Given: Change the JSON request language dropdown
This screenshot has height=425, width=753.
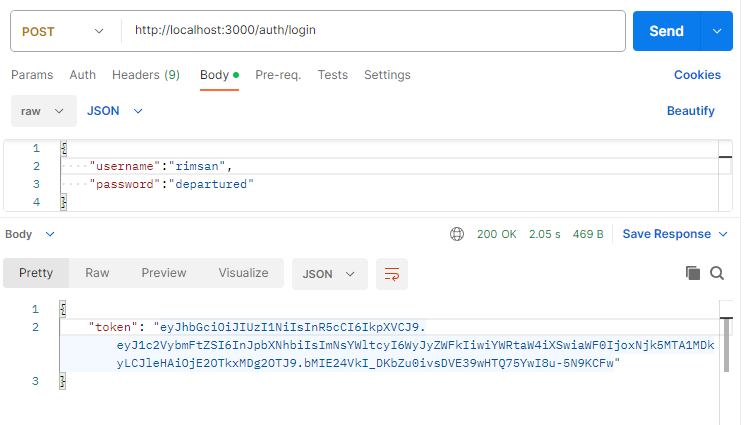Looking at the screenshot, I should tap(115, 111).
